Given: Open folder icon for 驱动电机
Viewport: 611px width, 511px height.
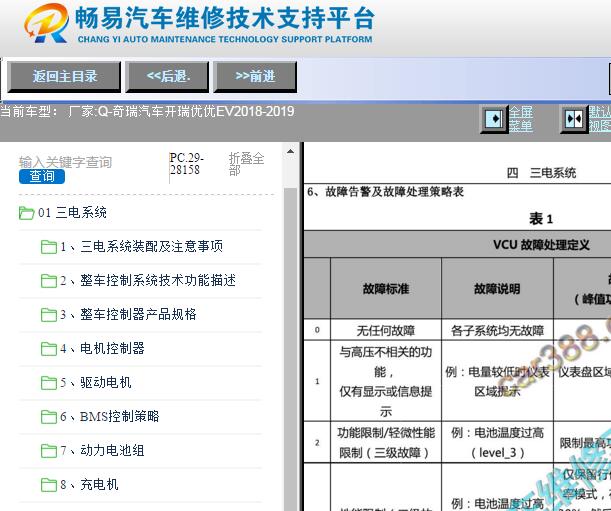Looking at the screenshot, I should point(49,383).
